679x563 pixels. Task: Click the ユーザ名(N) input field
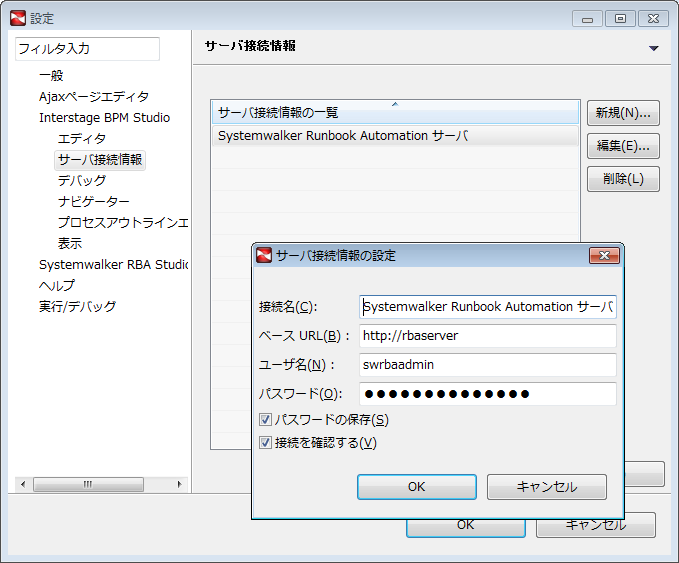488,365
